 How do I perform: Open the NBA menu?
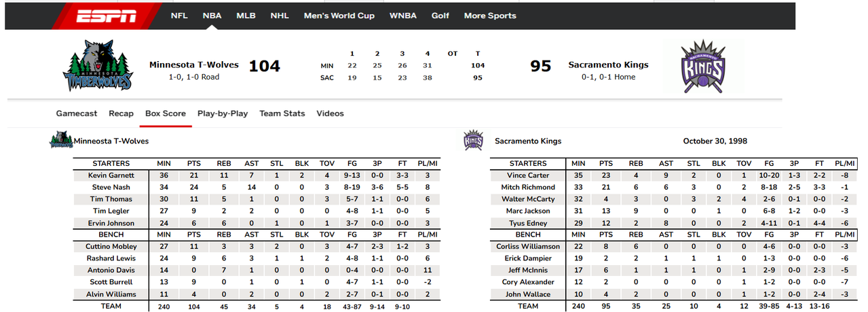tap(212, 16)
